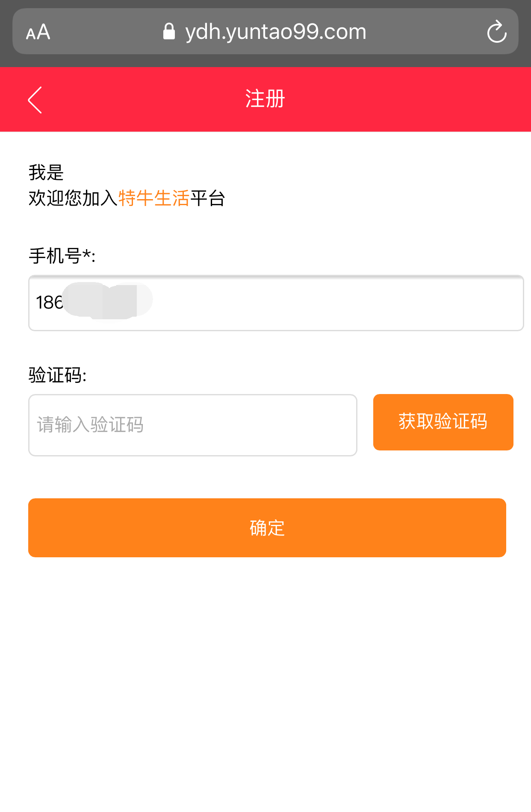This screenshot has height=812, width=531.
Task: Click the 注册 page title
Action: coord(265,99)
